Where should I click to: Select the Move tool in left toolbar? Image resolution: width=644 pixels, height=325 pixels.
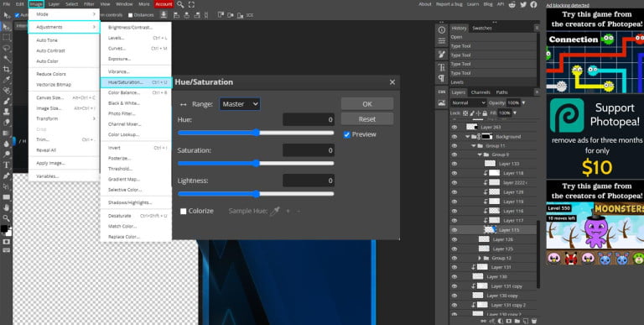[x=6, y=27]
